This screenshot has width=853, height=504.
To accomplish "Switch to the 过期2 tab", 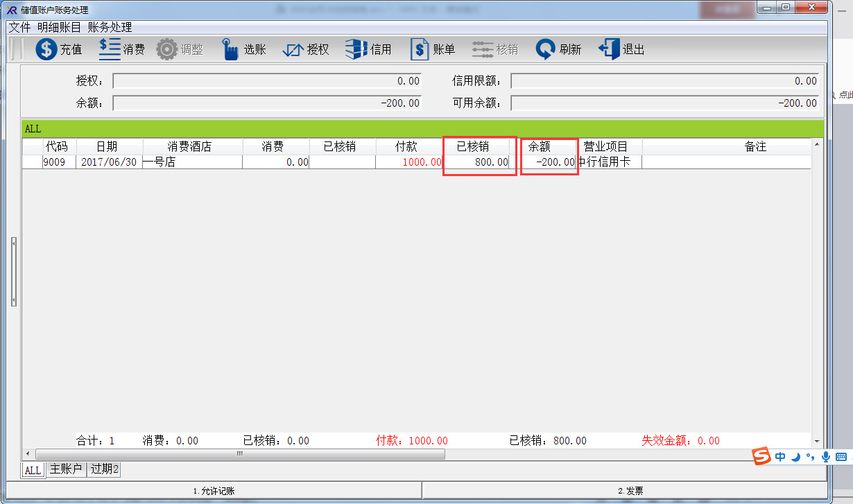I will (x=105, y=469).
